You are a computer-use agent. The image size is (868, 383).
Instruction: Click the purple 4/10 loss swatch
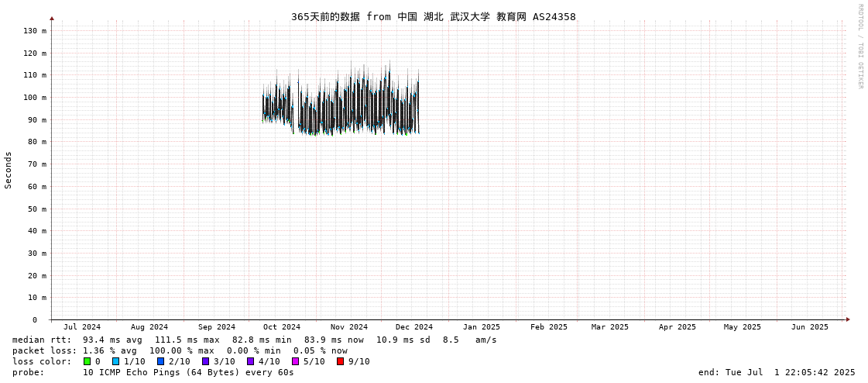click(250, 361)
